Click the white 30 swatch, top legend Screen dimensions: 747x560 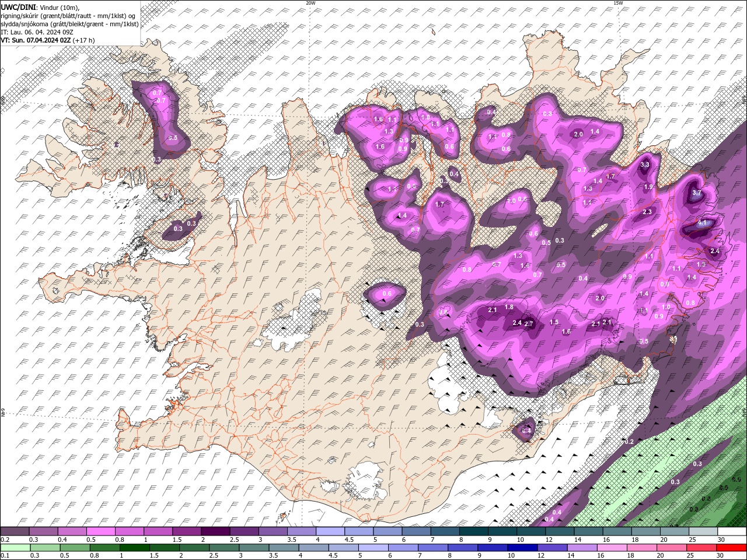[732, 531]
